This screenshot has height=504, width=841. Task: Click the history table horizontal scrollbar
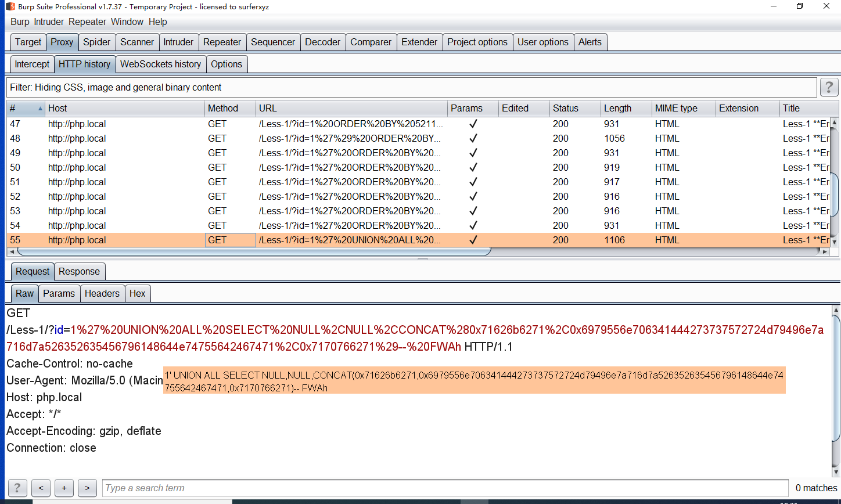tap(254, 251)
